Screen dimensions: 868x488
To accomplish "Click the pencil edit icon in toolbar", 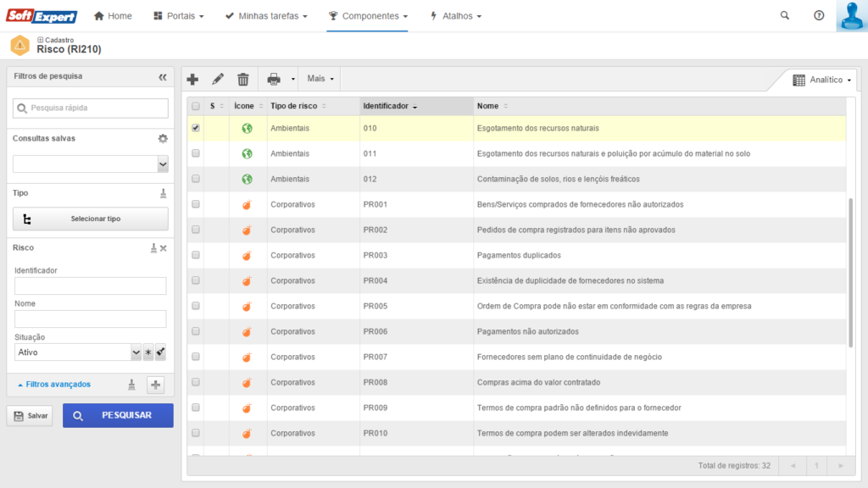I will pos(218,79).
